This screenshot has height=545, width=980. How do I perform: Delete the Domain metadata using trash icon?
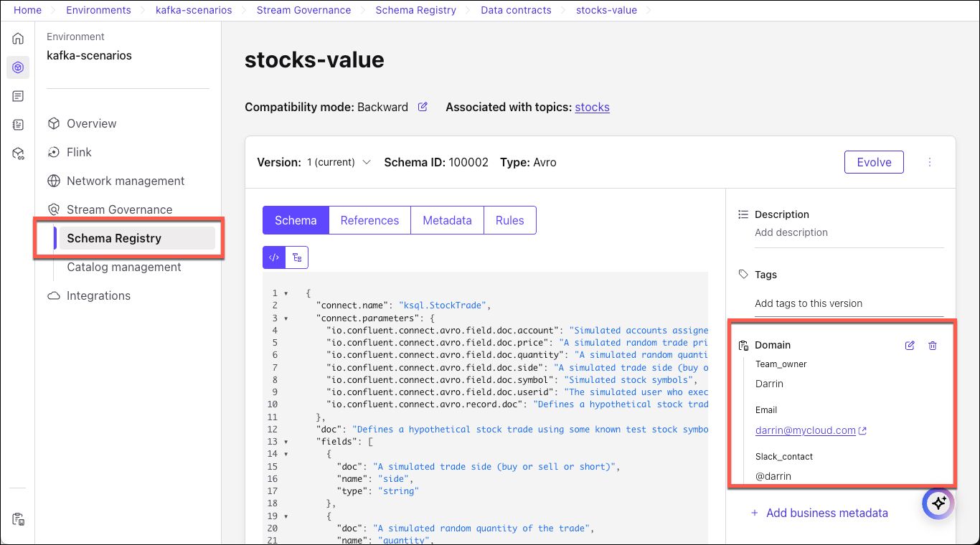point(933,345)
